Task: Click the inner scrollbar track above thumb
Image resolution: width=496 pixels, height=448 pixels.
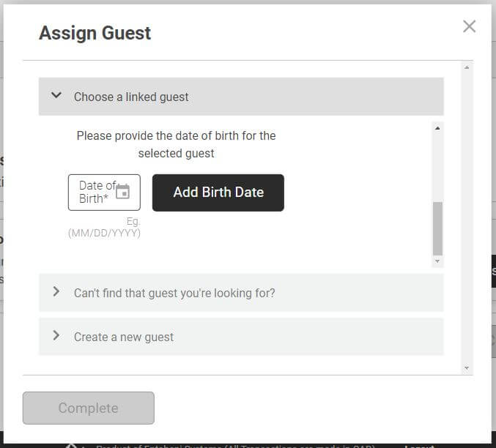Action: pos(437,167)
